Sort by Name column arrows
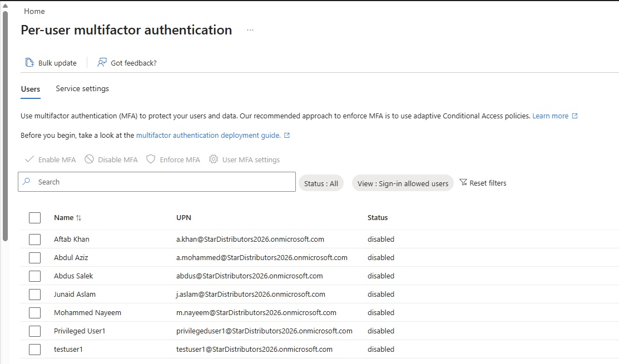Image resolution: width=619 pixels, height=364 pixels. (x=78, y=218)
